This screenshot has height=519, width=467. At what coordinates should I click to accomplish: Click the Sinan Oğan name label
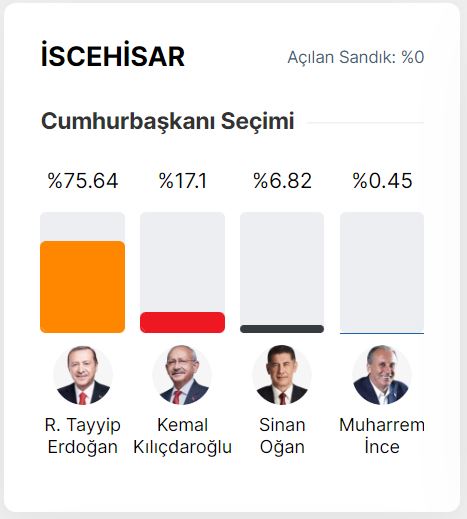282,436
